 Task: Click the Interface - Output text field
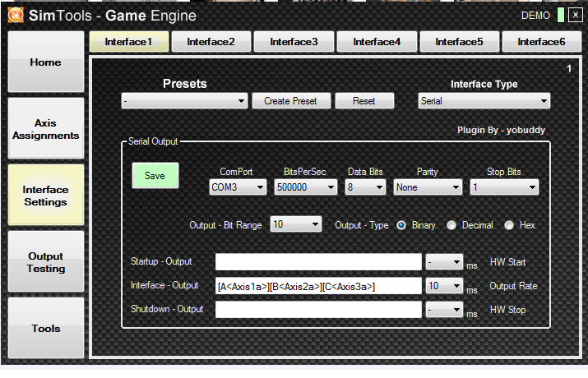318,286
